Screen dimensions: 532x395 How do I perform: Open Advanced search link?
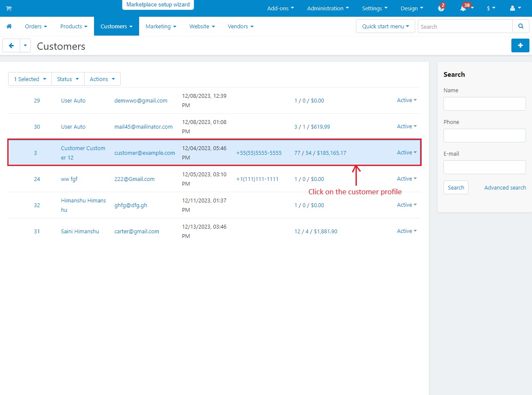[x=505, y=187]
